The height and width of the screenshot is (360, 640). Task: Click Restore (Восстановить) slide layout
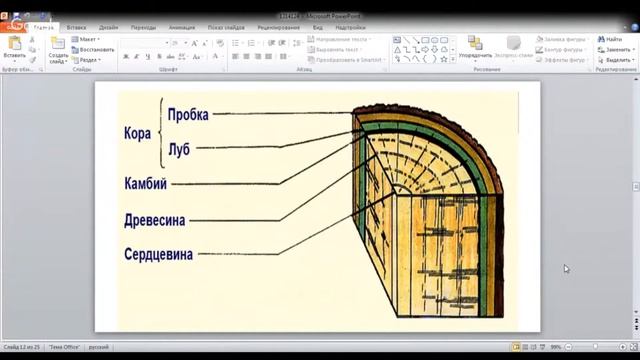click(93, 50)
